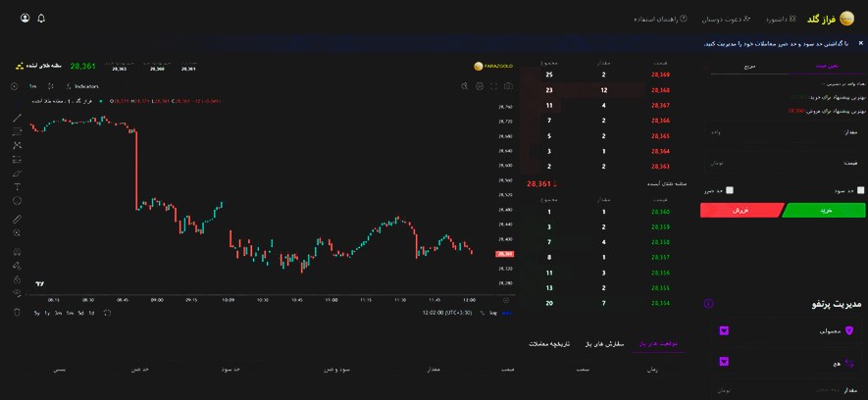The width and height of the screenshot is (868, 400).
Task: Open the 1m timeframe dropdown
Action: tap(32, 86)
